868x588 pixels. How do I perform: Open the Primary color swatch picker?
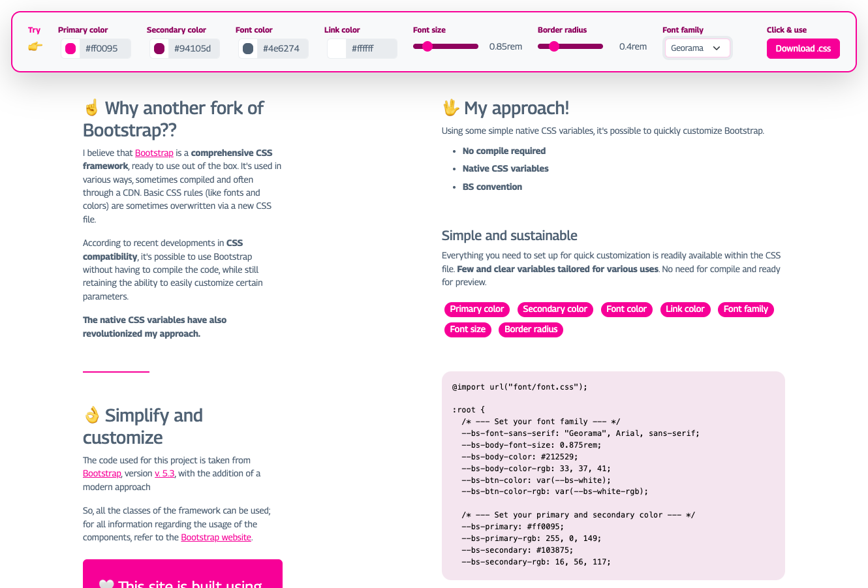pos(70,49)
